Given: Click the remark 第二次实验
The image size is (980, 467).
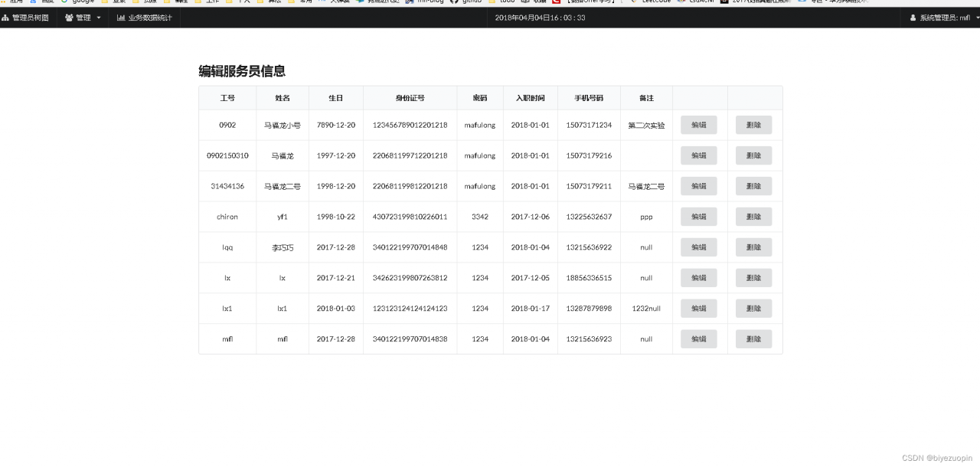Looking at the screenshot, I should (x=647, y=125).
